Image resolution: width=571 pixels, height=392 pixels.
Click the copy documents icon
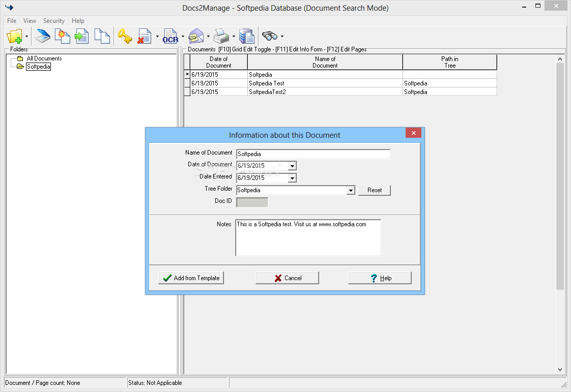tap(102, 37)
